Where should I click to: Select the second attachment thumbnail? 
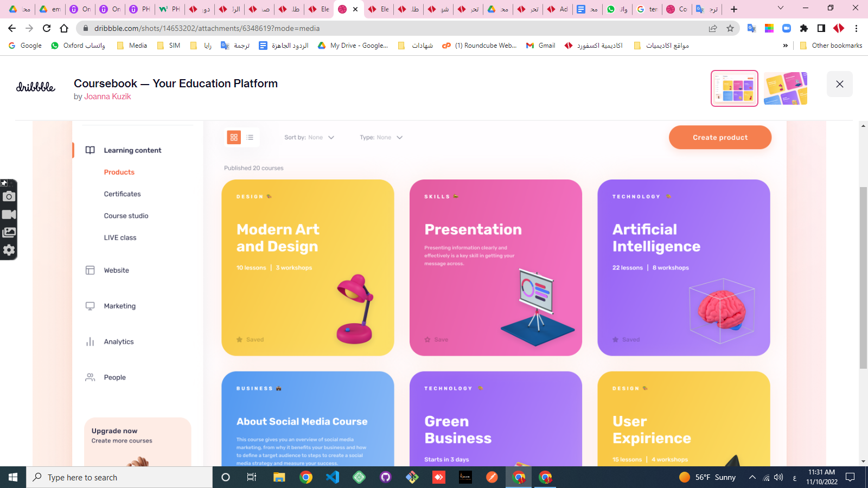(x=785, y=88)
